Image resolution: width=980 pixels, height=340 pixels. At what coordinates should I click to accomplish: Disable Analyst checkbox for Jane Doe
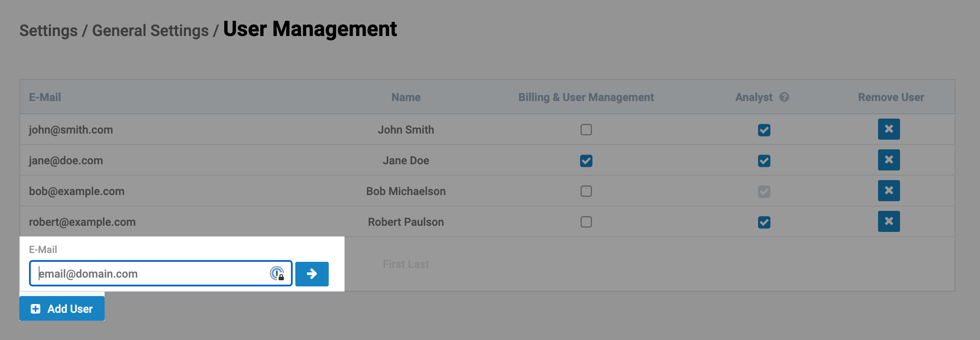(x=764, y=161)
